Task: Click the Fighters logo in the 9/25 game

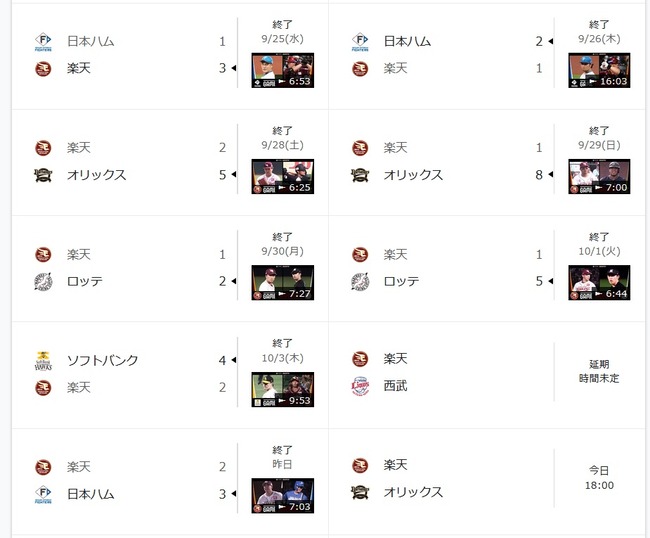Action: pyautogui.click(x=42, y=42)
